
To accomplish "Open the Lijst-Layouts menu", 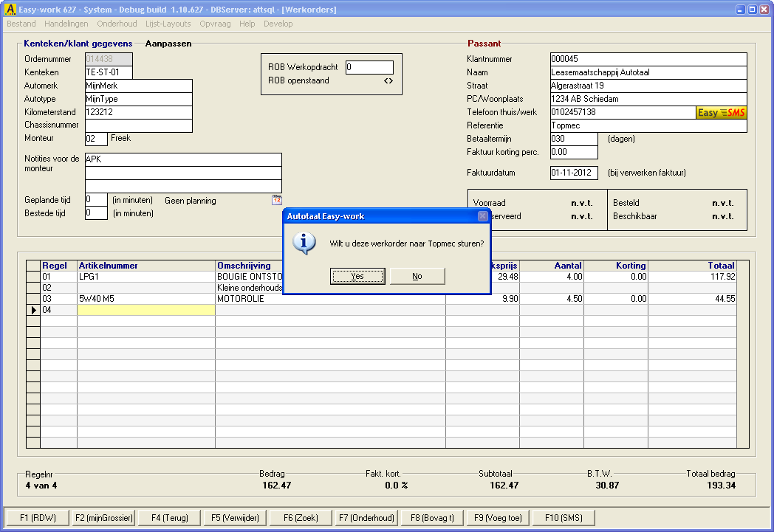I will click(168, 24).
